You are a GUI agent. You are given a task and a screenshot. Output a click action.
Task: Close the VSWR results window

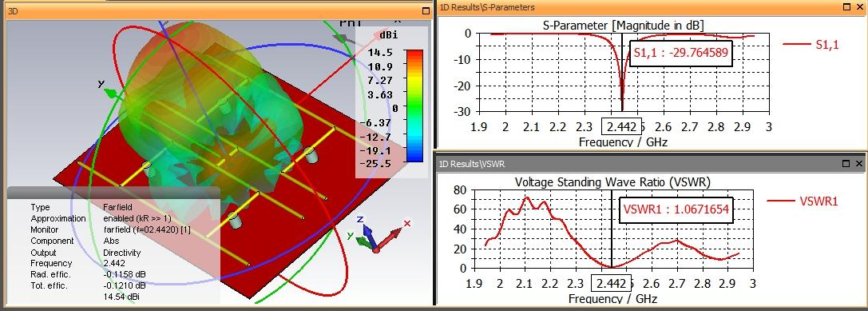[x=858, y=164]
